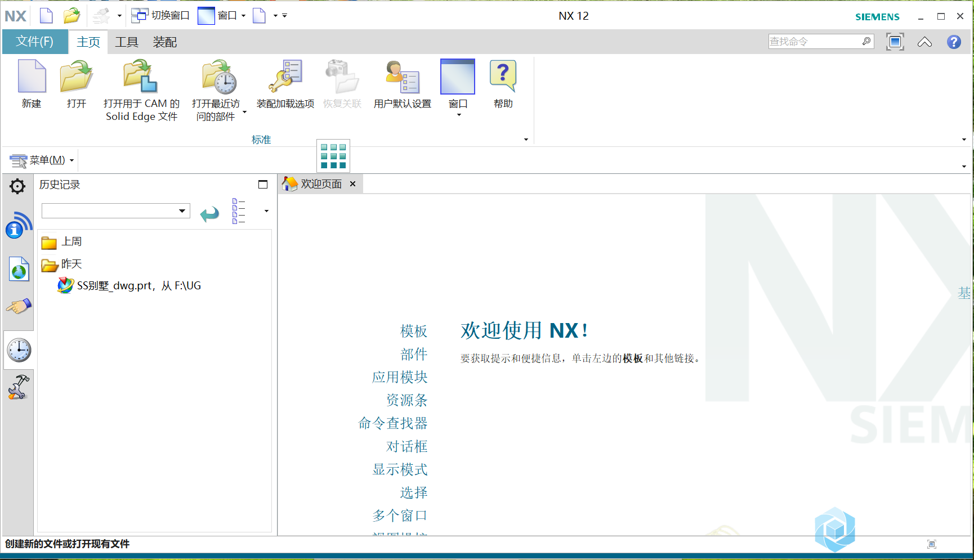Switch to the 主页 ribbon tab
The width and height of the screenshot is (974, 560).
pyautogui.click(x=88, y=42)
